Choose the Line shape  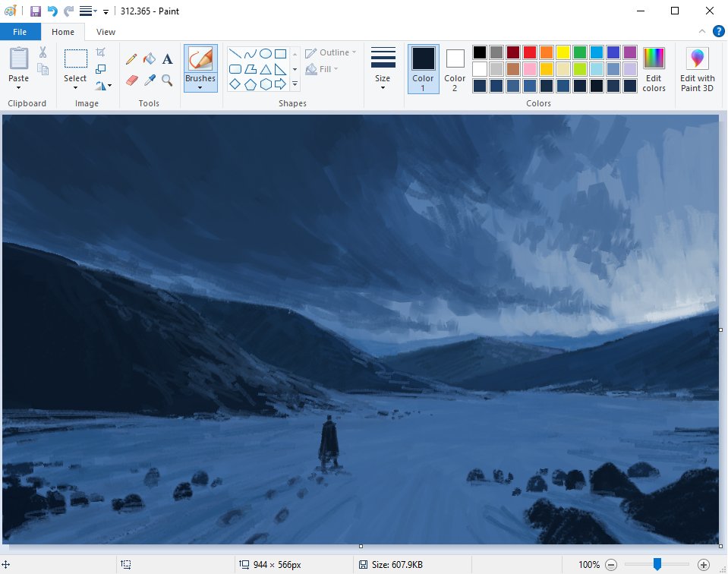(235, 53)
